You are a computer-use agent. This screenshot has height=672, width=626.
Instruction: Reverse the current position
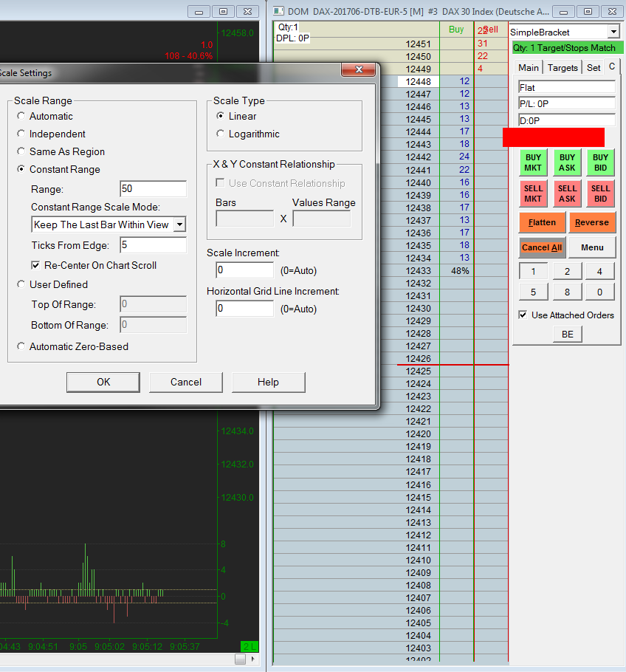[x=592, y=222]
